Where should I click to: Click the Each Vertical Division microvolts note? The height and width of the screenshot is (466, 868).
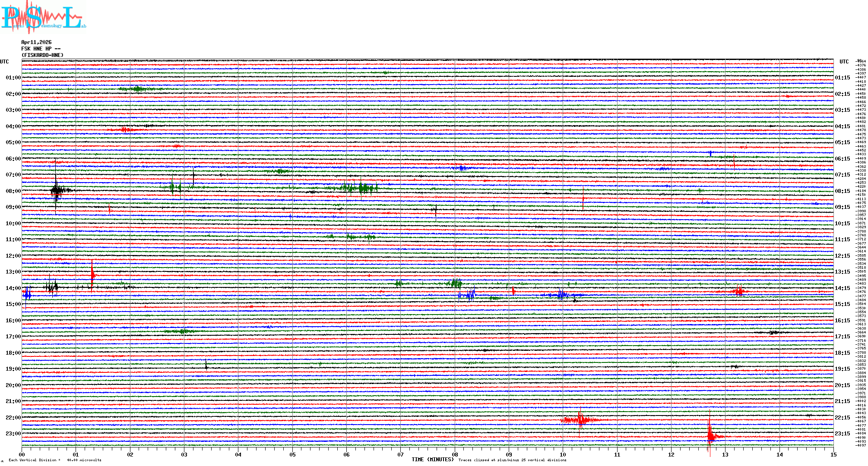(55, 460)
